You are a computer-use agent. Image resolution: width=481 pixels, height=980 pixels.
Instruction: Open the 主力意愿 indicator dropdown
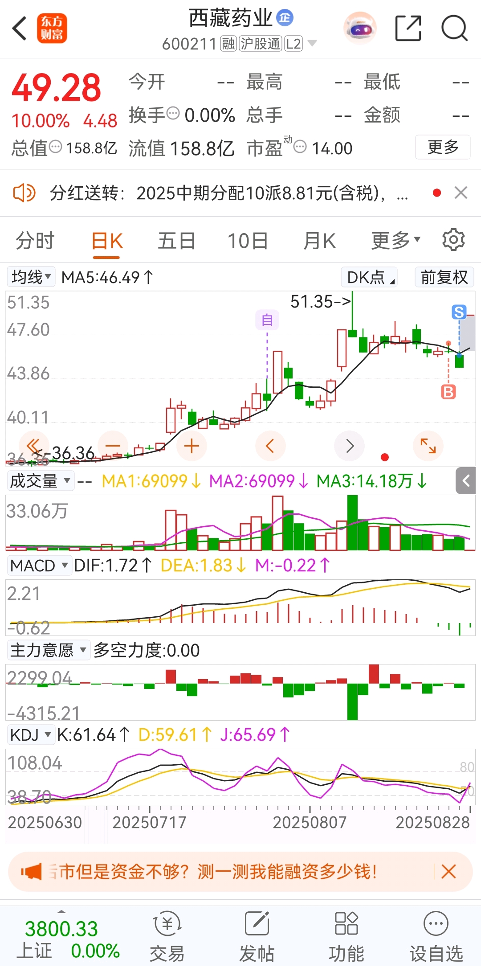pyautogui.click(x=48, y=650)
